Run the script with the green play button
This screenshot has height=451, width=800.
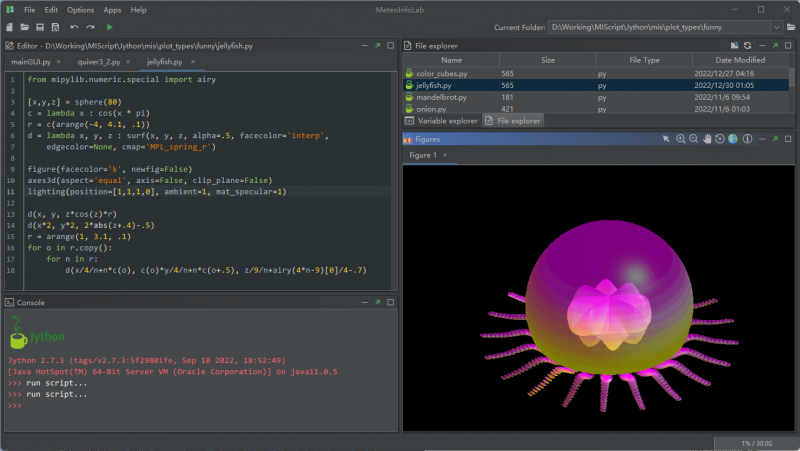tap(109, 27)
